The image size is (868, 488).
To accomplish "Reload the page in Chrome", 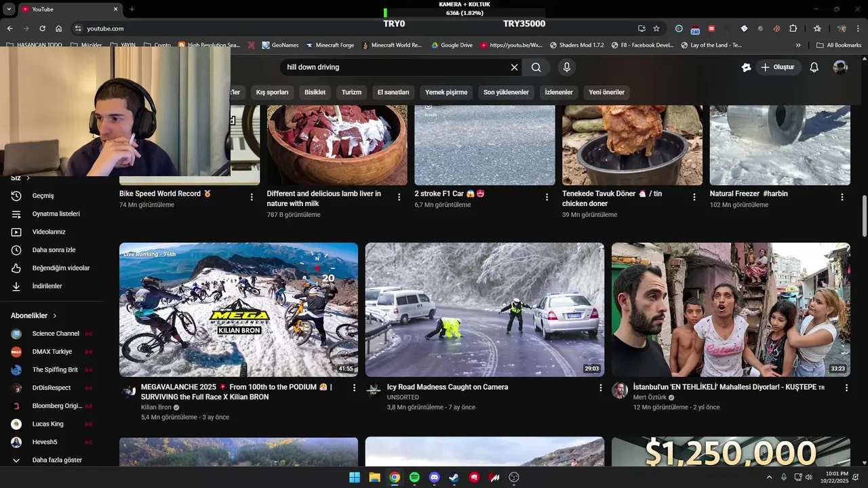I will pyautogui.click(x=42, y=28).
